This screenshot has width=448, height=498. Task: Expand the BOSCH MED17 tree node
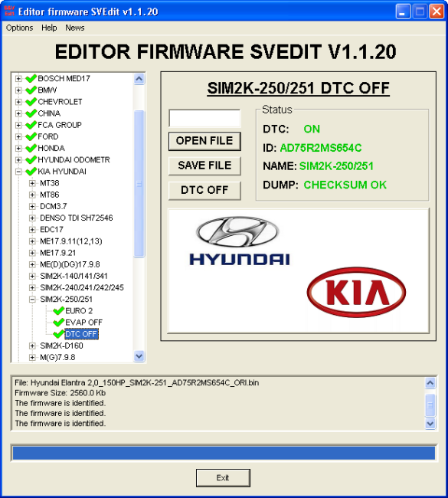click(18, 78)
